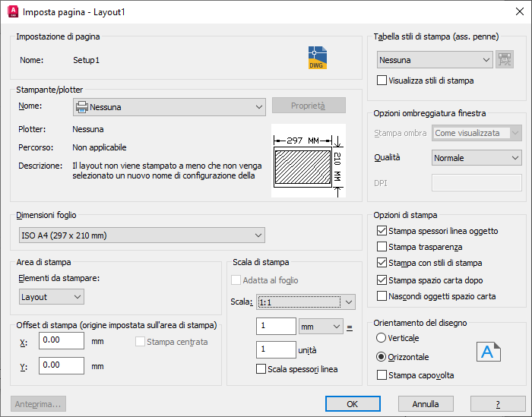
Task: Open the Qualità Normale dropdown
Action: point(477,158)
